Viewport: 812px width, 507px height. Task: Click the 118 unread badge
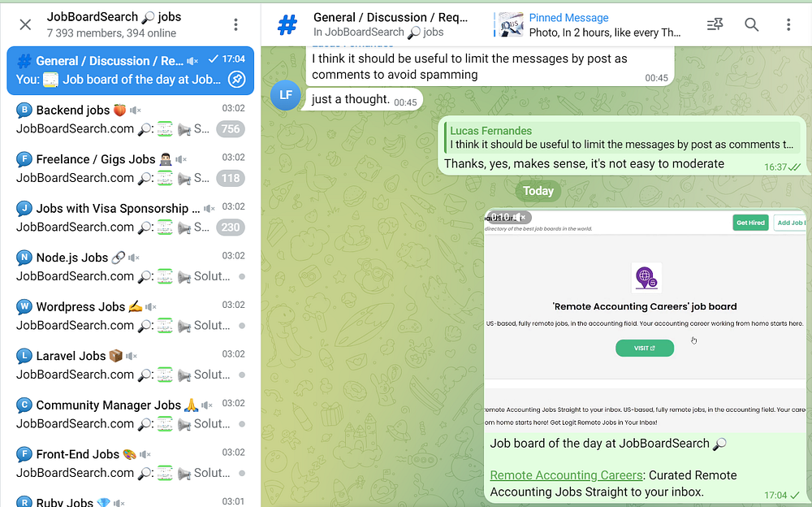pos(231,178)
